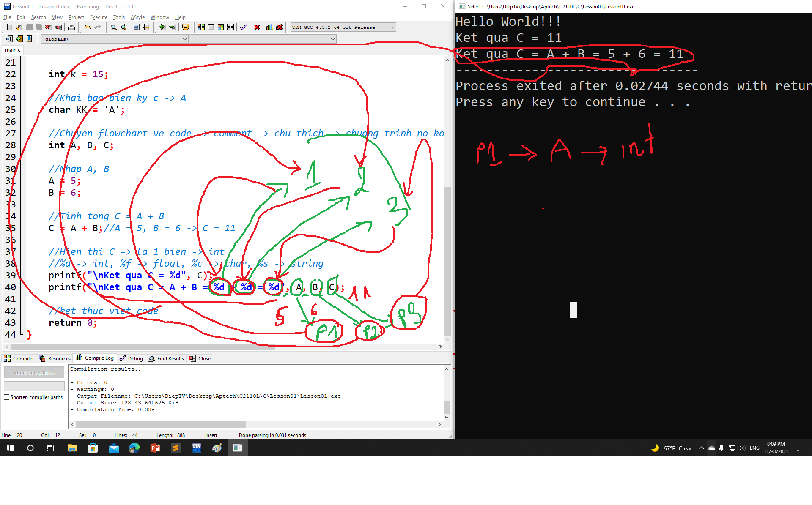The height and width of the screenshot is (505, 812).
Task: Click the Syntax Check checkmark icon
Action: (x=243, y=27)
